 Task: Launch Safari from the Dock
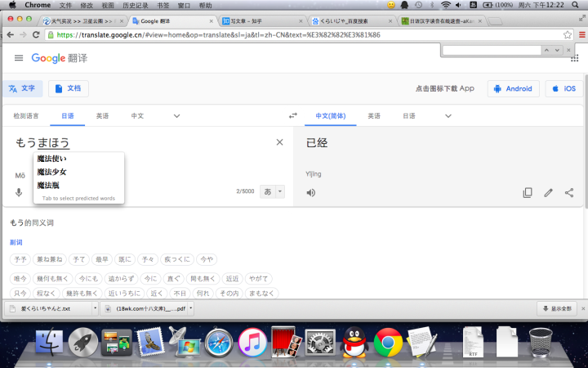[x=218, y=343]
